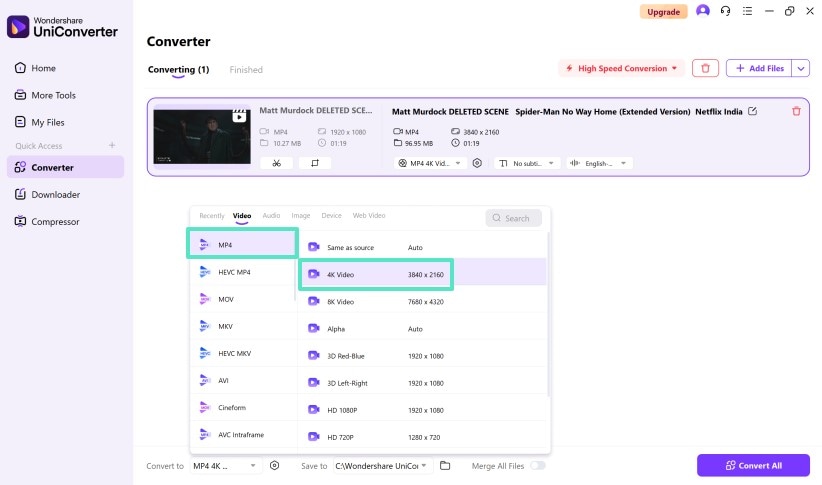This screenshot has width=822, height=485.
Task: Select the Image format tab
Action: pyautogui.click(x=300, y=215)
